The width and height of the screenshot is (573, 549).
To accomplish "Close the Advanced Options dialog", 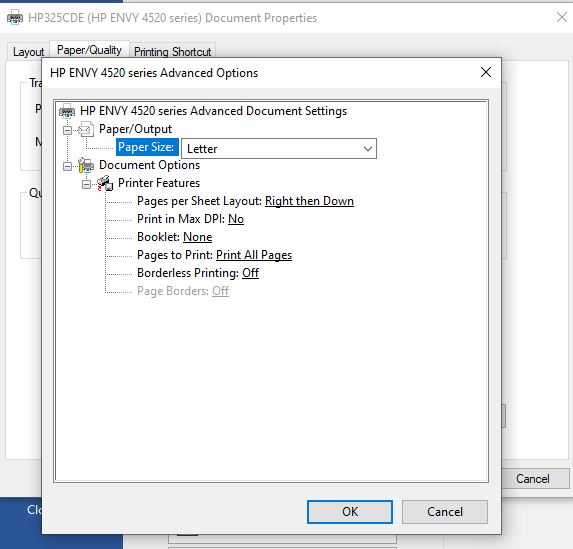I will click(486, 72).
